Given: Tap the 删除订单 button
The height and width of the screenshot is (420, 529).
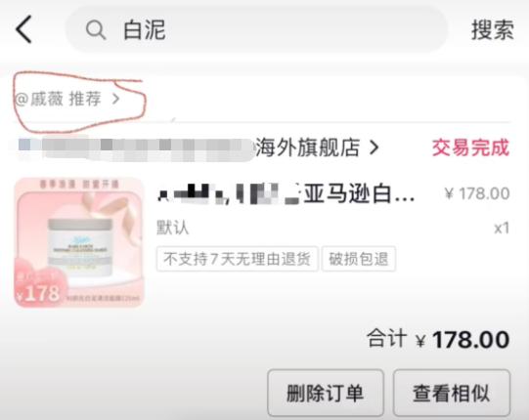Looking at the screenshot, I should coord(326,393).
